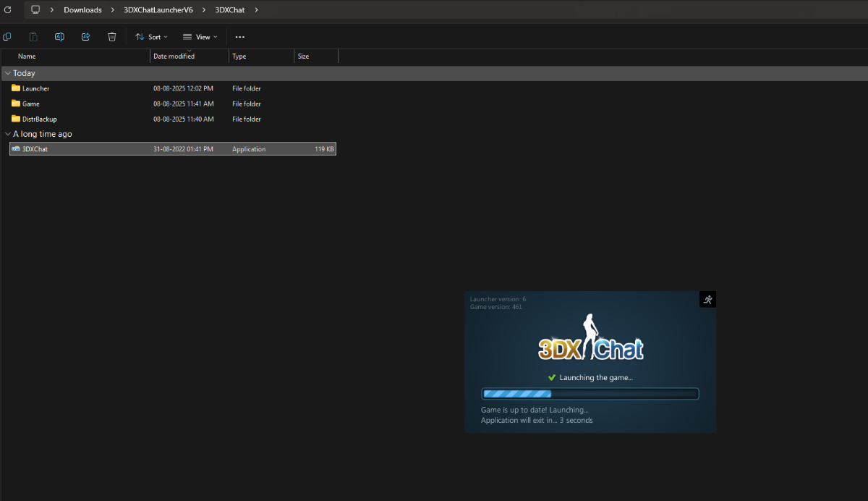The height and width of the screenshot is (501, 868).
Task: Click 'Application will exit in... 3 seconds' text
Action: click(x=537, y=420)
